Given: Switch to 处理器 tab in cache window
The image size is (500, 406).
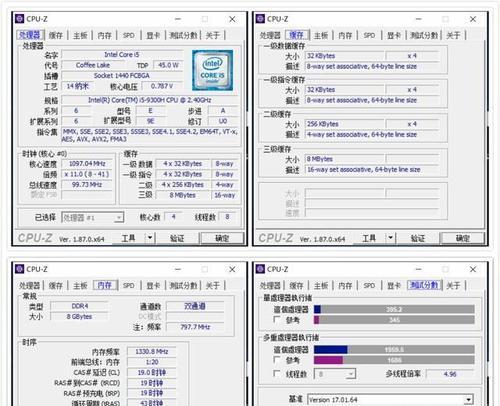Looking at the screenshot, I should tap(270, 35).
